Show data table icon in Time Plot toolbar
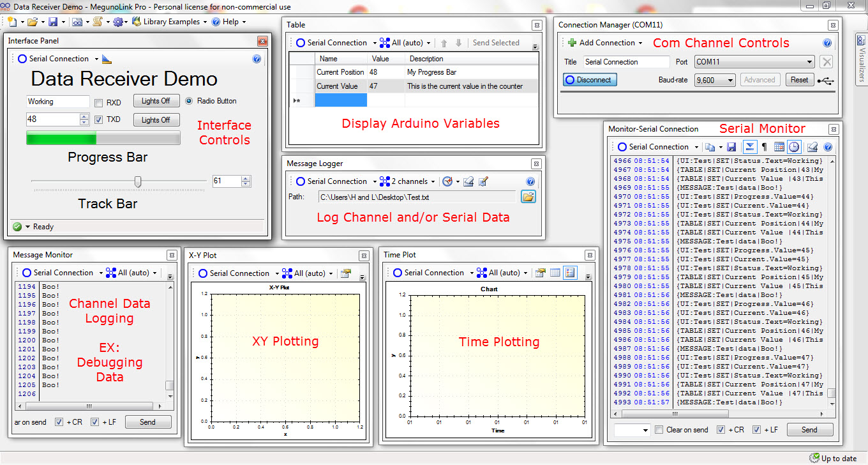This screenshot has height=465, width=868. coord(555,273)
